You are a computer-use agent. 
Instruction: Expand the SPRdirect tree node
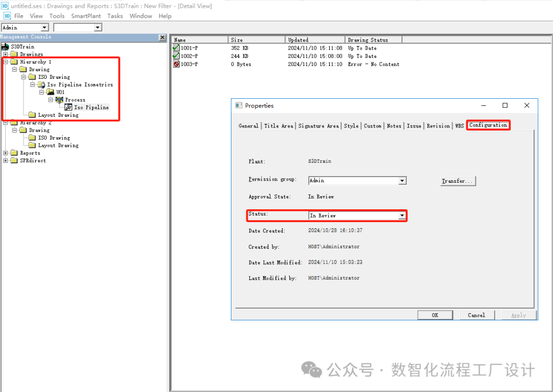pyautogui.click(x=5, y=160)
